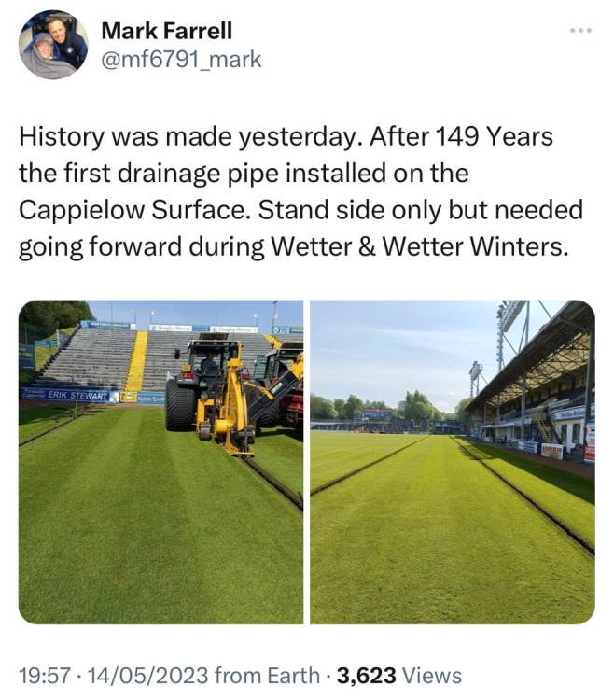The width and height of the screenshot is (614, 700).
Task: Open the Mark Farrell display name link
Action: tap(167, 31)
